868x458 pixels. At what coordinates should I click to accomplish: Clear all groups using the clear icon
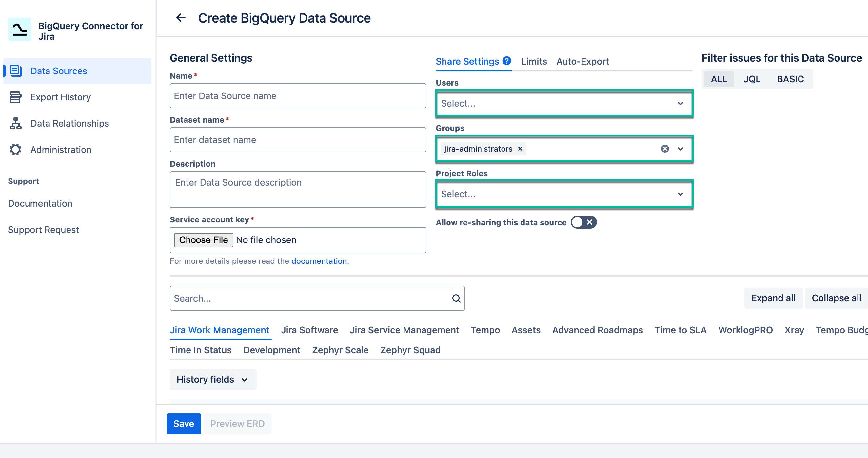coord(665,149)
